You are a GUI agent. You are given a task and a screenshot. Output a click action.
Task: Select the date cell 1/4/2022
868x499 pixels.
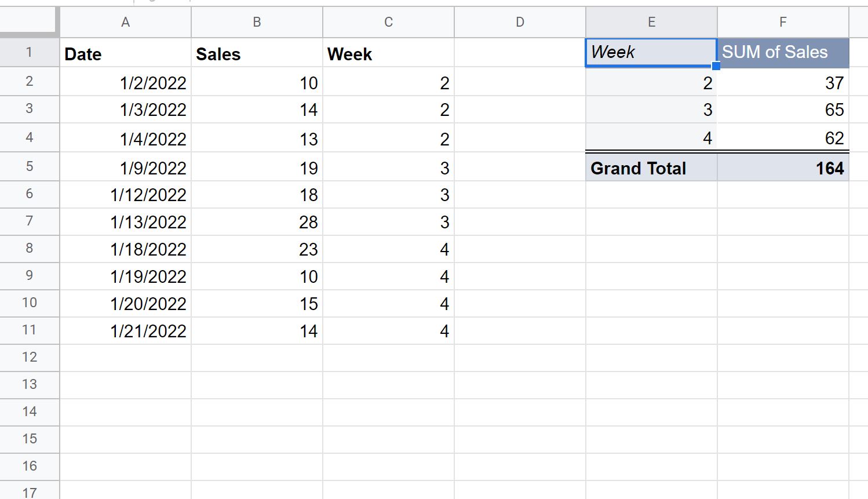point(125,138)
